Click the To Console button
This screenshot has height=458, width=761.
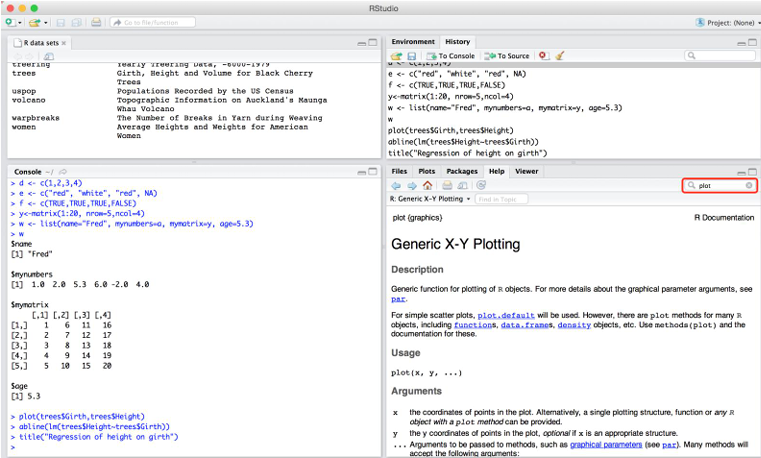450,56
